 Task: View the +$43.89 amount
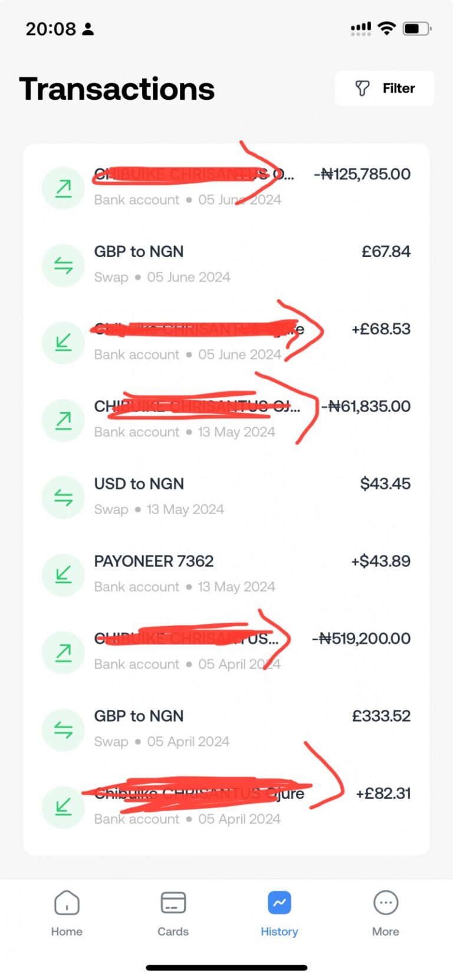point(380,561)
